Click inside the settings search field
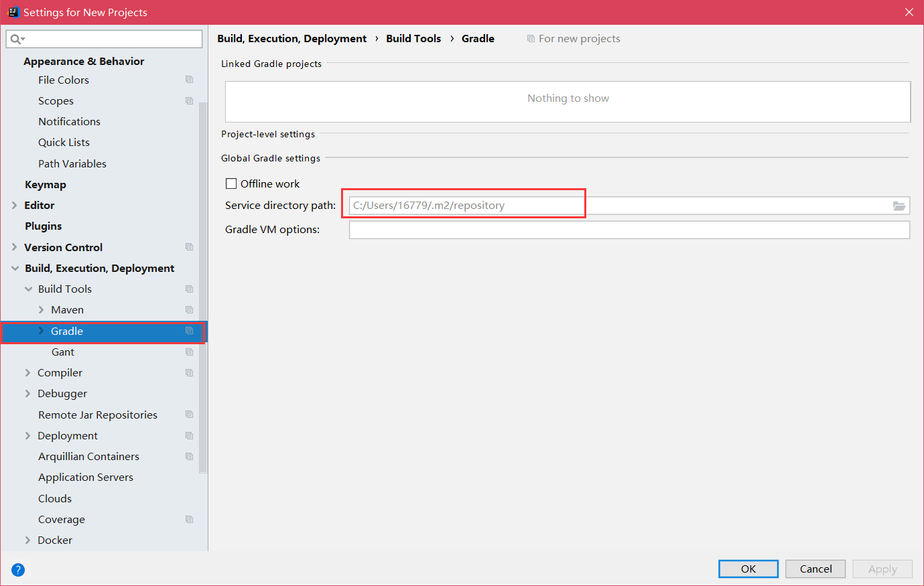 104,39
